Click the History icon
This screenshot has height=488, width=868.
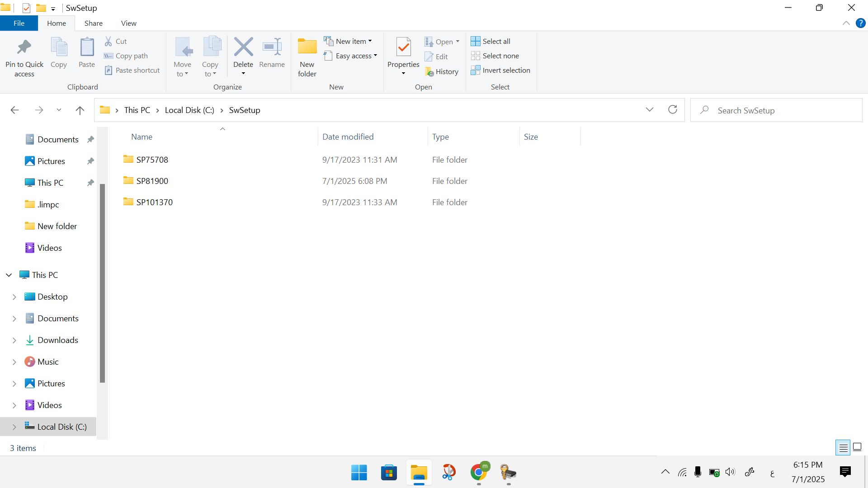(429, 72)
